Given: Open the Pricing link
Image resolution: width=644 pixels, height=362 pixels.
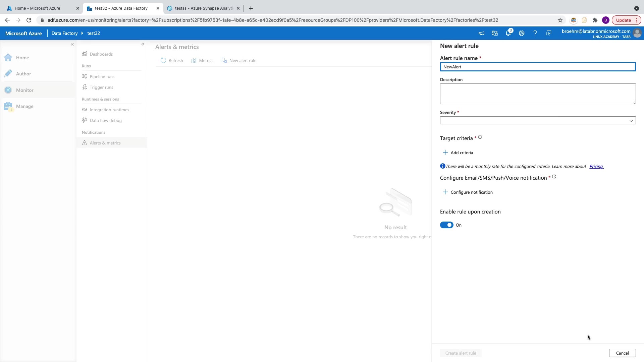Looking at the screenshot, I should (596, 167).
